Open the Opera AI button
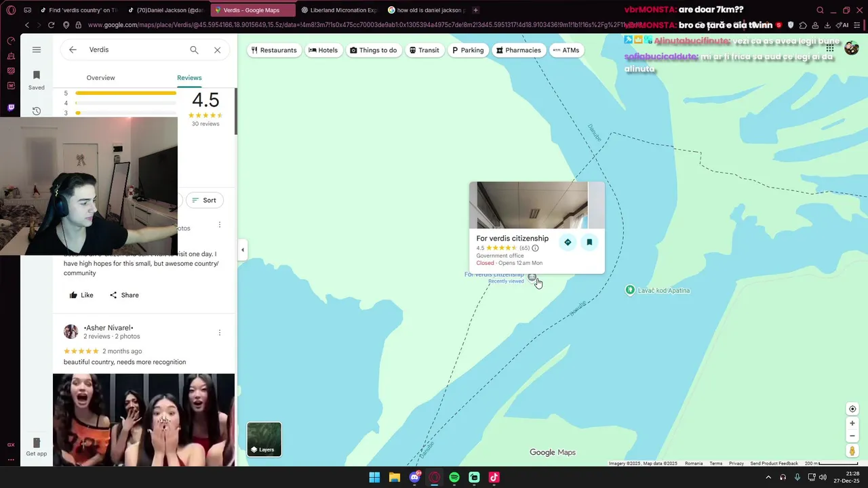Viewport: 868px width, 488px height. 843,25
